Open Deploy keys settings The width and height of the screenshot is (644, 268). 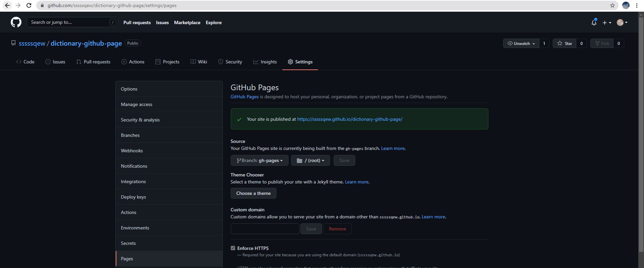tap(169, 197)
